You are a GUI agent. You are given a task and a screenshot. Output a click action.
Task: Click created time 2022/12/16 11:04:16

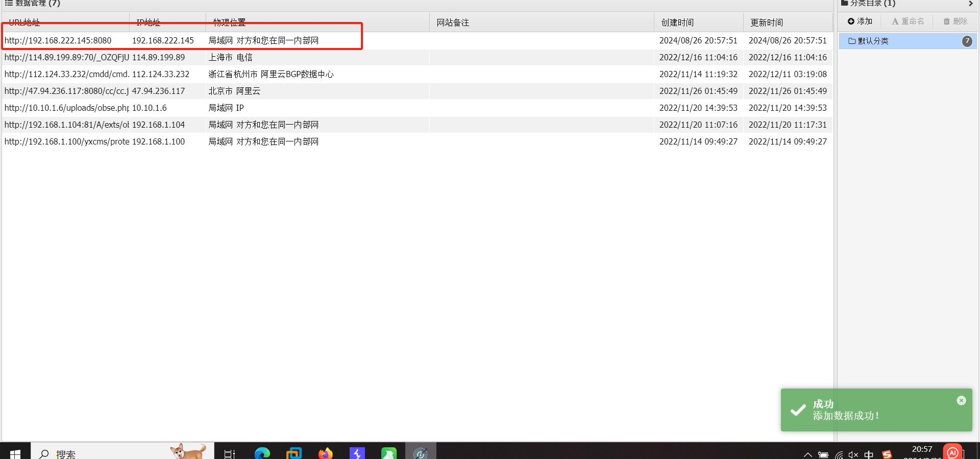[698, 57]
